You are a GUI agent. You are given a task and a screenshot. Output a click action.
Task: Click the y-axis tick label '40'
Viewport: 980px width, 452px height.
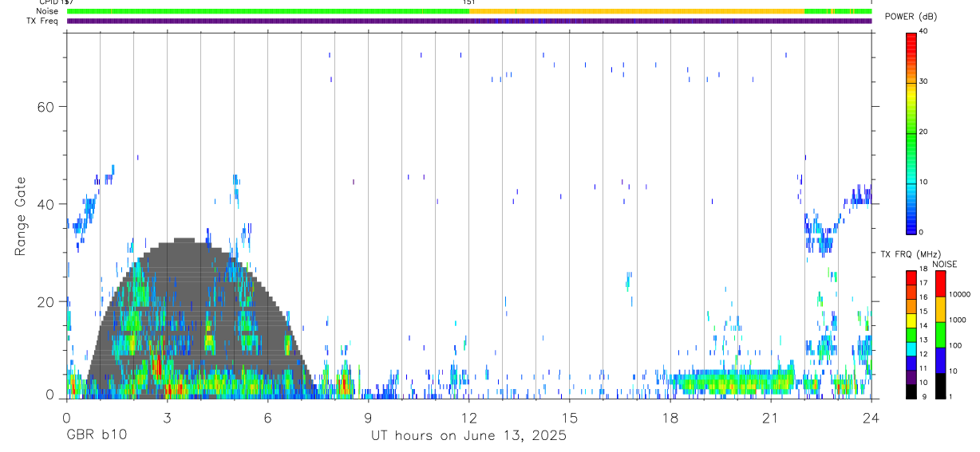click(x=46, y=204)
